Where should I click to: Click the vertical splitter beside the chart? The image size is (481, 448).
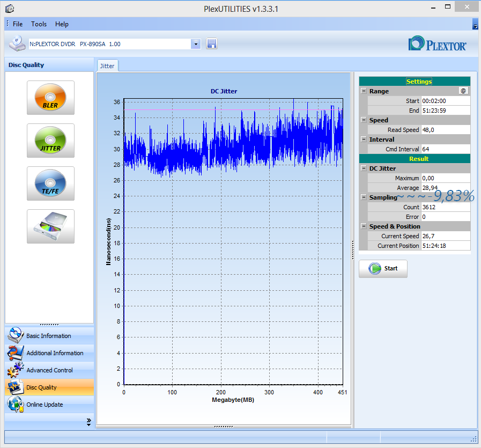pyautogui.click(x=353, y=250)
